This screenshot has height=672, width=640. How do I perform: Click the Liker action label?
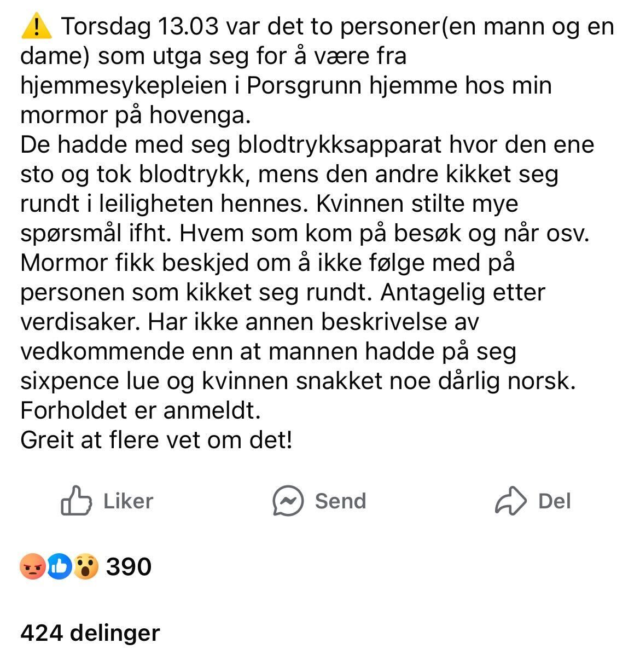point(128,500)
